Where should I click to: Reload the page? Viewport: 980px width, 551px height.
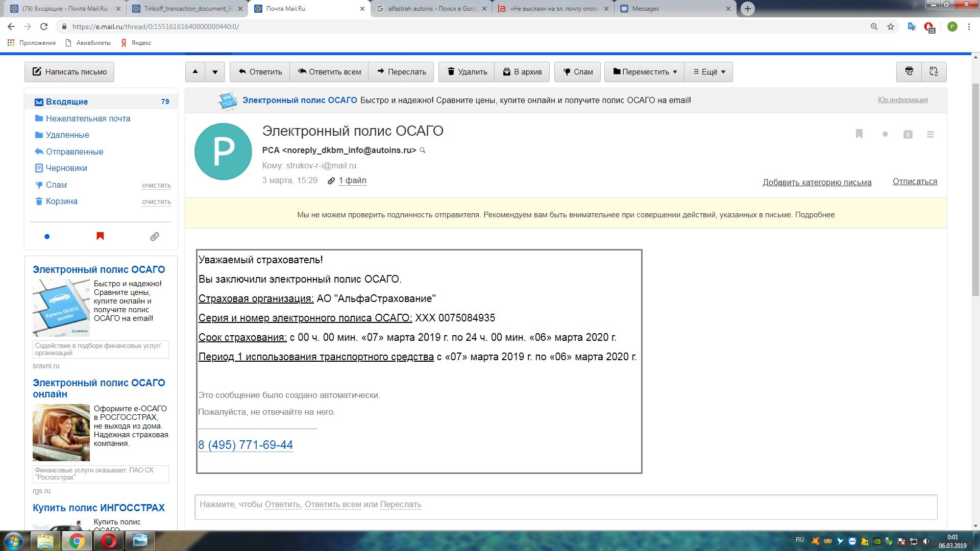point(44,27)
